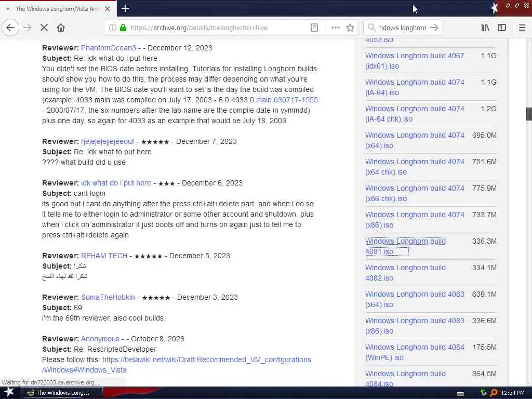Download Windows Longhorn build 4067 (idx01).iso
532x399 pixels.
click(x=415, y=61)
